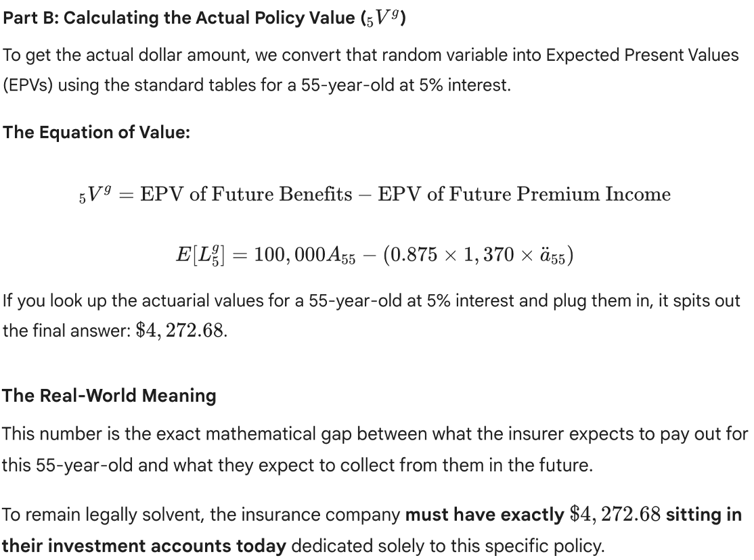
Task: Select "The Equation of Value:" heading
Action: click(x=96, y=132)
